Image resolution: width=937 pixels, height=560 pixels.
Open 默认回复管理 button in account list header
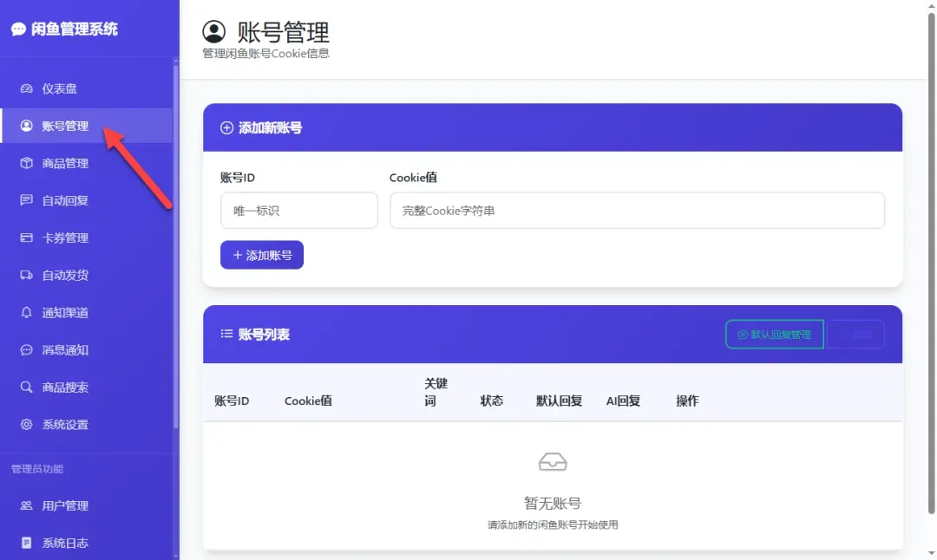pyautogui.click(x=775, y=335)
